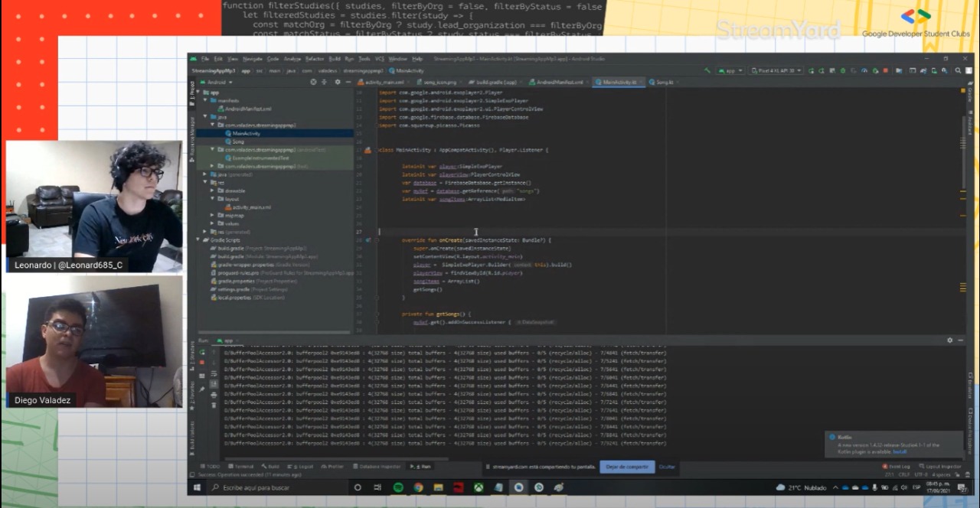
Task: Open the Layout Inspector
Action: coord(942,466)
